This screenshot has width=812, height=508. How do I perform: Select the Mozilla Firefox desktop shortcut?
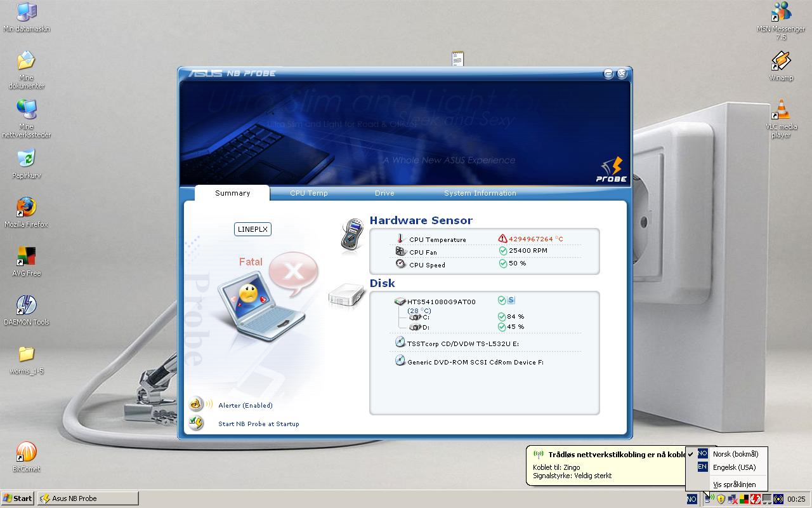[x=26, y=213]
